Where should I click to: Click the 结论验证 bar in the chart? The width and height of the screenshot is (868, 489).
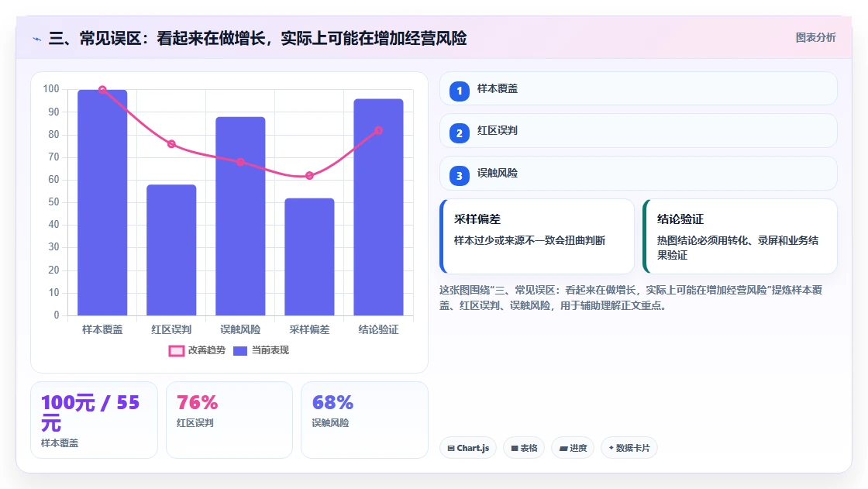click(x=379, y=207)
